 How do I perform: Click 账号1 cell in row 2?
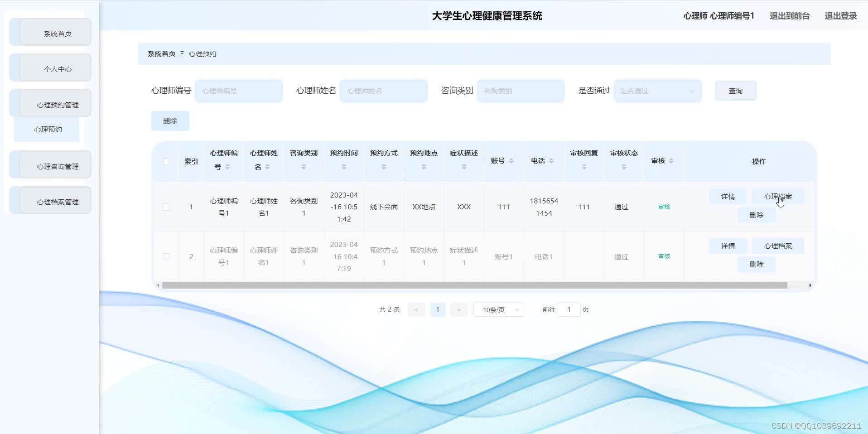coord(504,256)
